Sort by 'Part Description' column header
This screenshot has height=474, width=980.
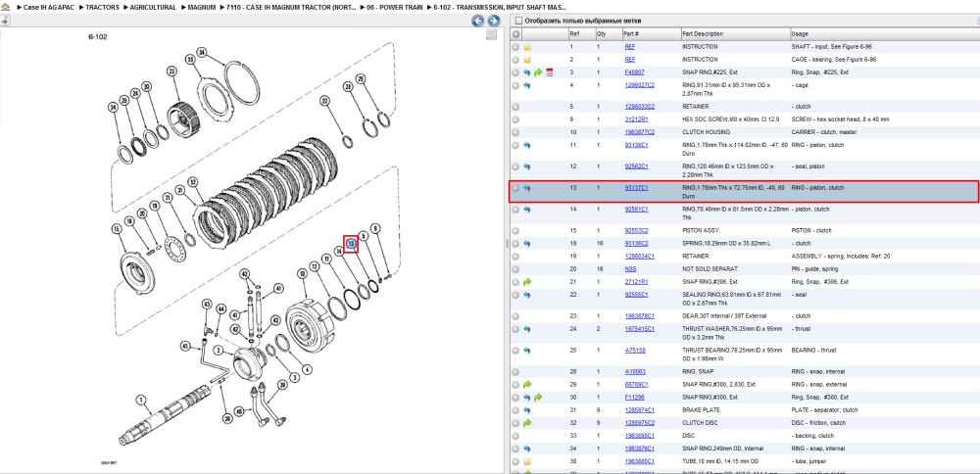coord(735,33)
